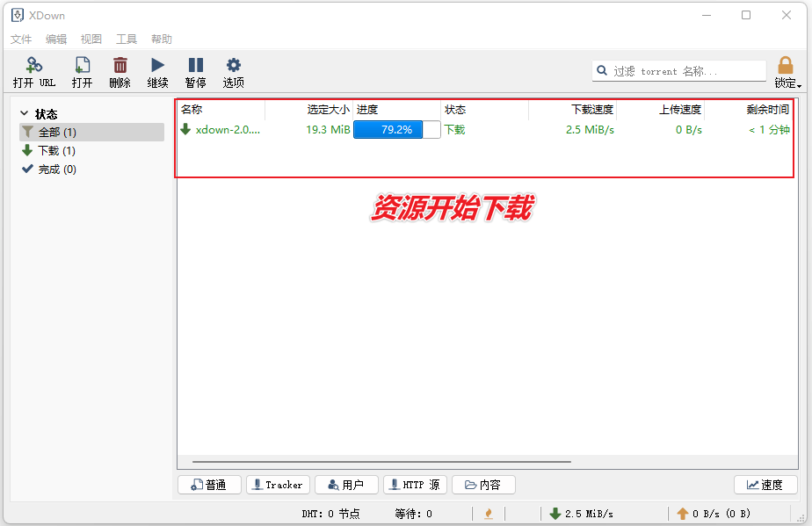This screenshot has height=526, width=812.
Task: Switch to the Tracker tab
Action: coord(278,484)
